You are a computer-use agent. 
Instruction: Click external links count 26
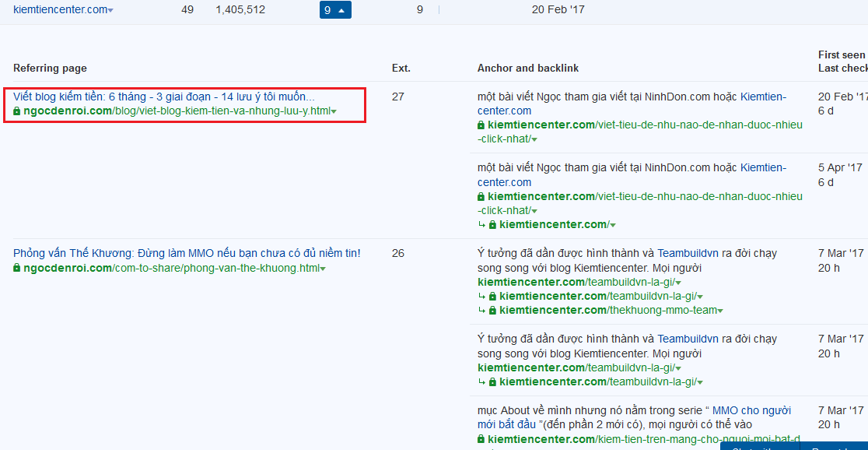pos(398,253)
